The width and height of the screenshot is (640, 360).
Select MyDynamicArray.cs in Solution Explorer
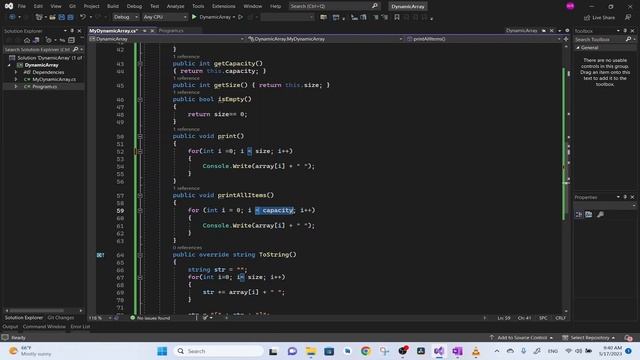coord(54,80)
